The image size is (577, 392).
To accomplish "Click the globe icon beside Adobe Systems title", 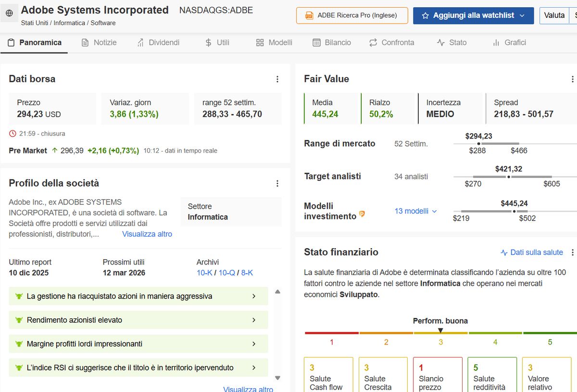I will coord(10,14).
